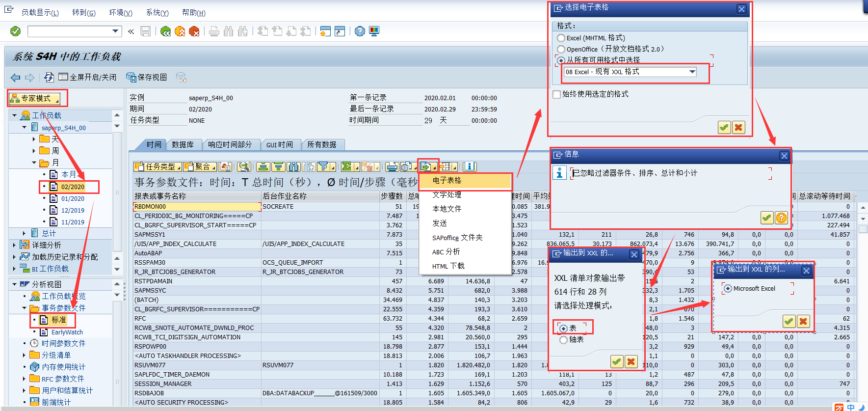Screen dimensions: 868x411
Task: Expand the 天 folder node
Action: pyautogui.click(x=34, y=139)
